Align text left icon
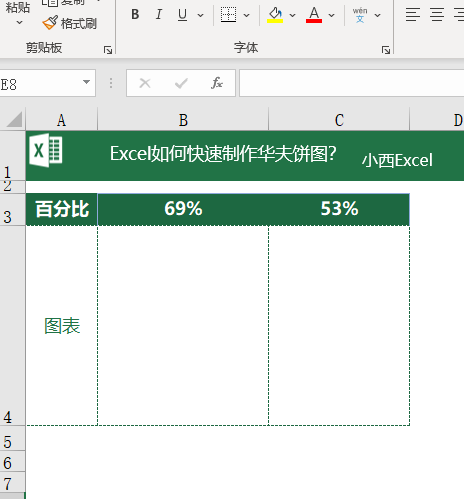464x499 pixels. [x=413, y=15]
